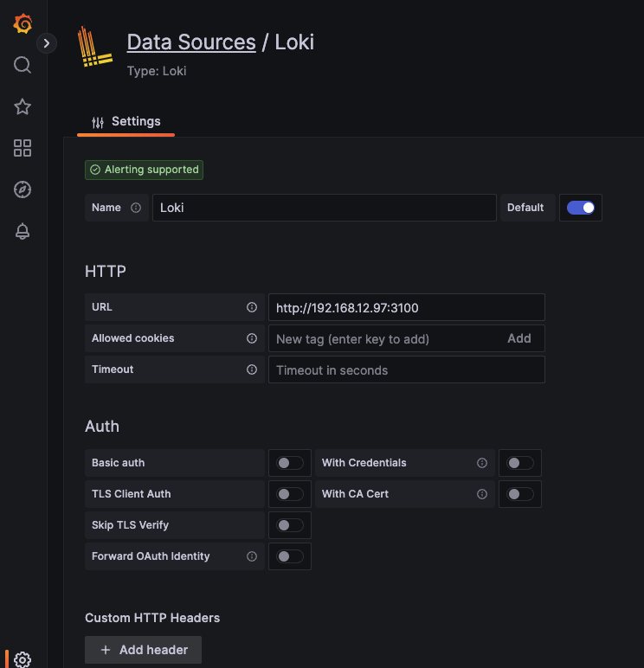Open Starred dashboards star icon

[23, 106]
